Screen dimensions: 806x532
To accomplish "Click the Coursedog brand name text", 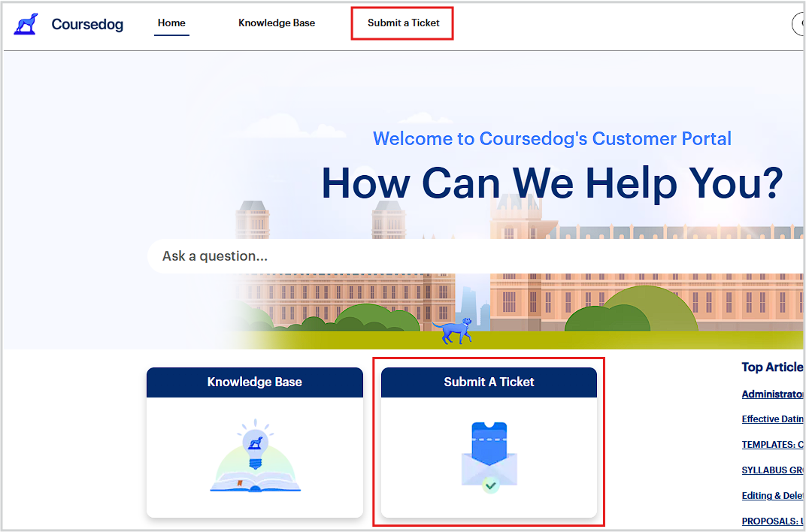I will [x=87, y=24].
